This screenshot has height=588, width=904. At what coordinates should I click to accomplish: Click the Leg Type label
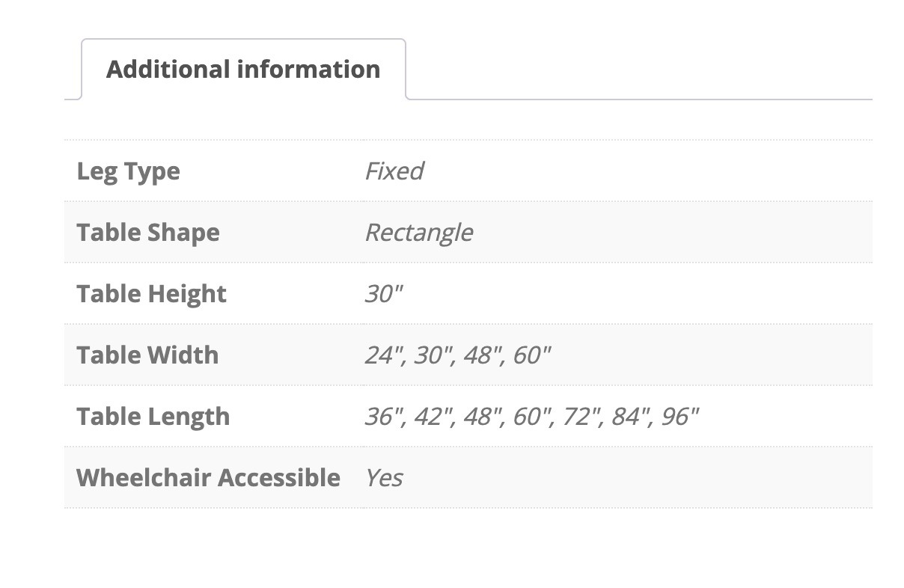128,171
